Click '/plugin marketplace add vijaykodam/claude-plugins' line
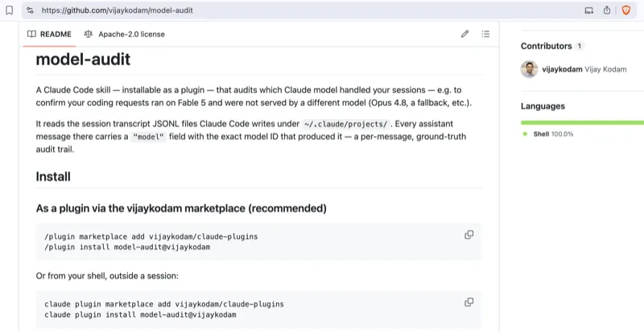This screenshot has height=332, width=644. (151, 237)
